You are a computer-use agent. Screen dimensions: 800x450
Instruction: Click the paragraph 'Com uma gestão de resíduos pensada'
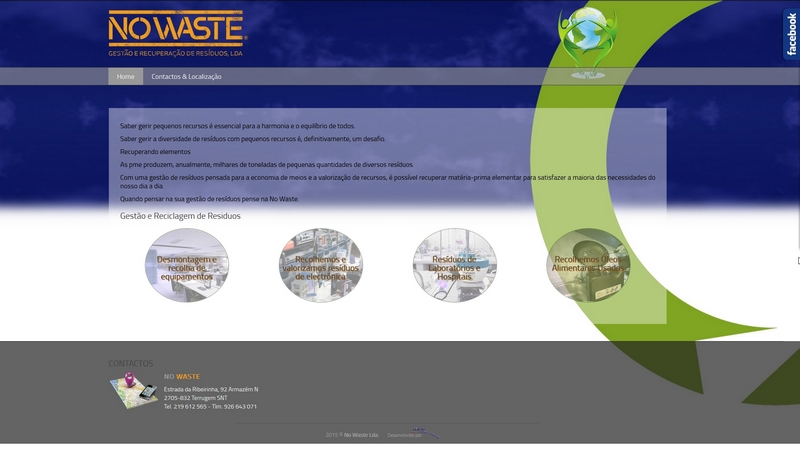coord(388,182)
